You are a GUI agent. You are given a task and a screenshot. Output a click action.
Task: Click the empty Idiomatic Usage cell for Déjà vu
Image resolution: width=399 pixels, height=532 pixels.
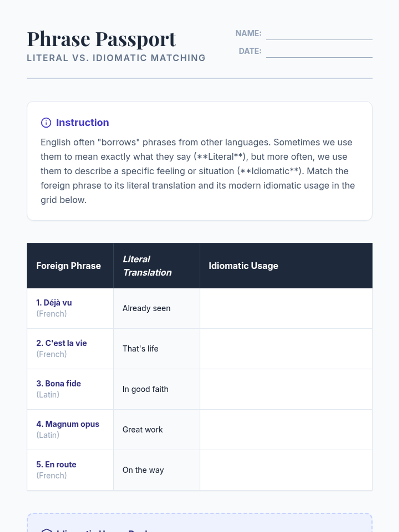pos(286,308)
